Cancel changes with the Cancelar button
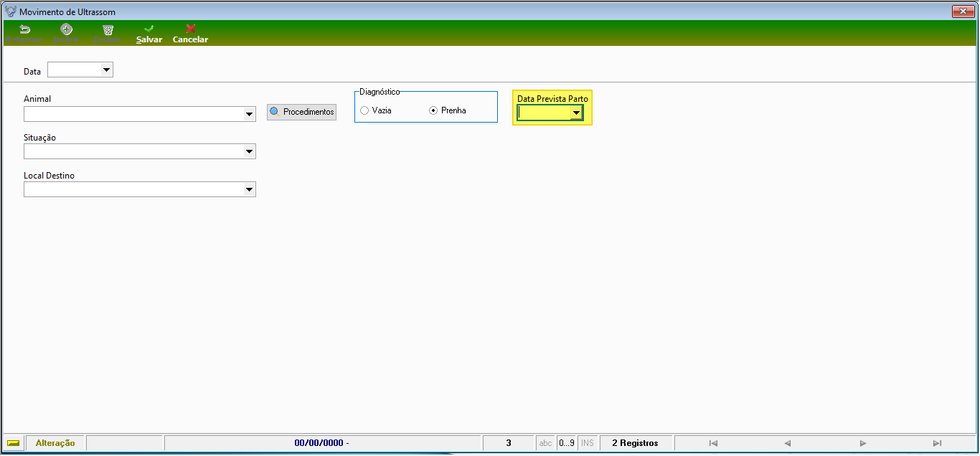 click(190, 34)
